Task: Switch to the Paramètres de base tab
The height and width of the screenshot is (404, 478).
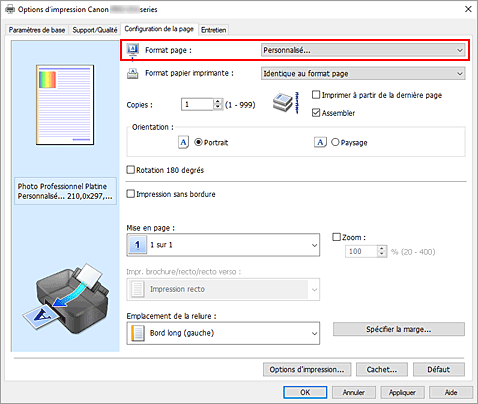Action: pos(37,30)
